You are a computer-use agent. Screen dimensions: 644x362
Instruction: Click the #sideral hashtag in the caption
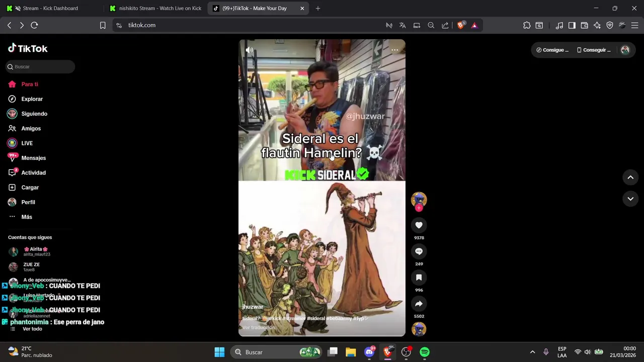[x=315, y=319]
